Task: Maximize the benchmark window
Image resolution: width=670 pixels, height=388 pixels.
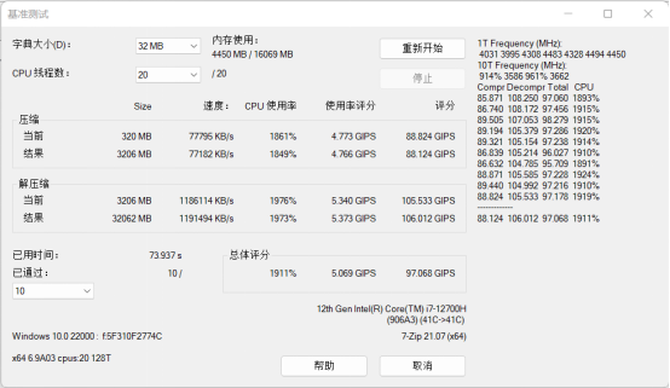Action: [x=608, y=14]
